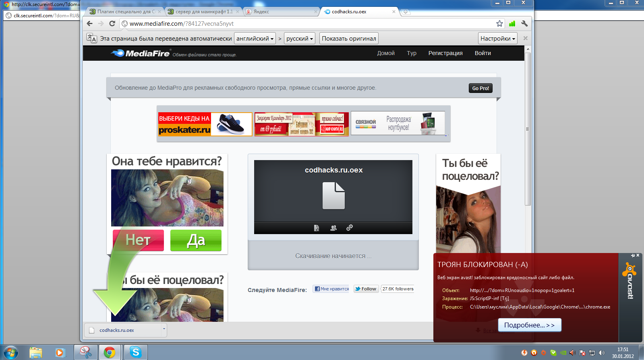Switch to Chrome taskbar icon

pos(109,352)
